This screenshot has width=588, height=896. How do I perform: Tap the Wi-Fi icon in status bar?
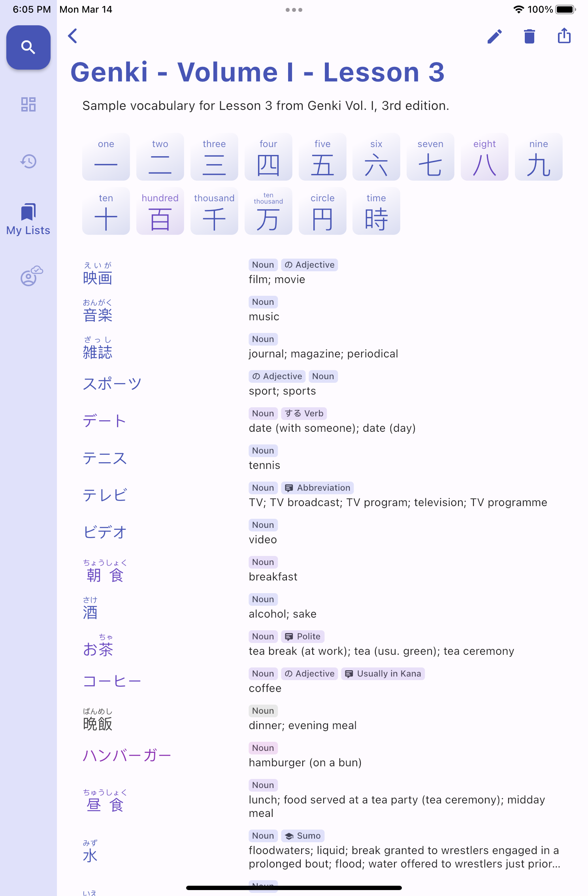518,9
